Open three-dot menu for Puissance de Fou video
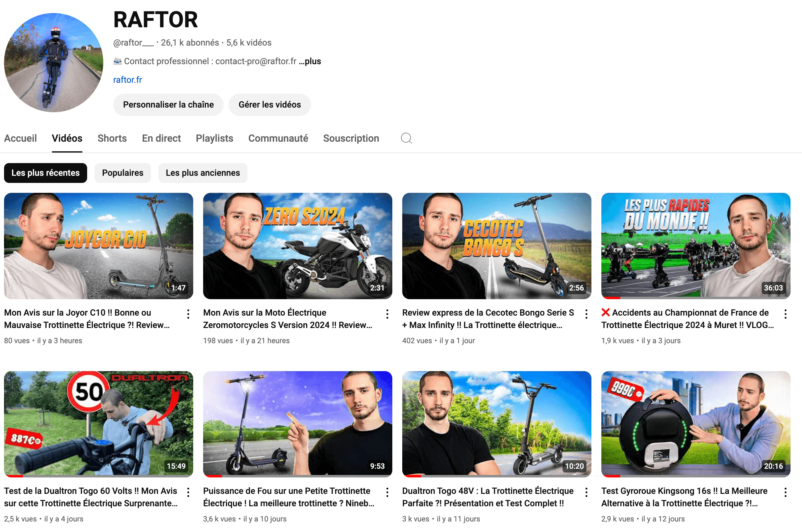The image size is (802, 532). point(387,492)
